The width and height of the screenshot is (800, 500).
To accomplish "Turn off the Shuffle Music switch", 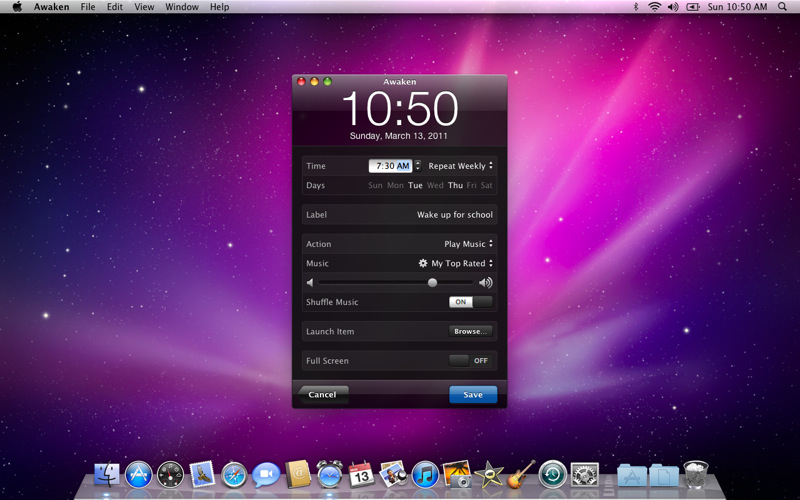I will click(470, 302).
